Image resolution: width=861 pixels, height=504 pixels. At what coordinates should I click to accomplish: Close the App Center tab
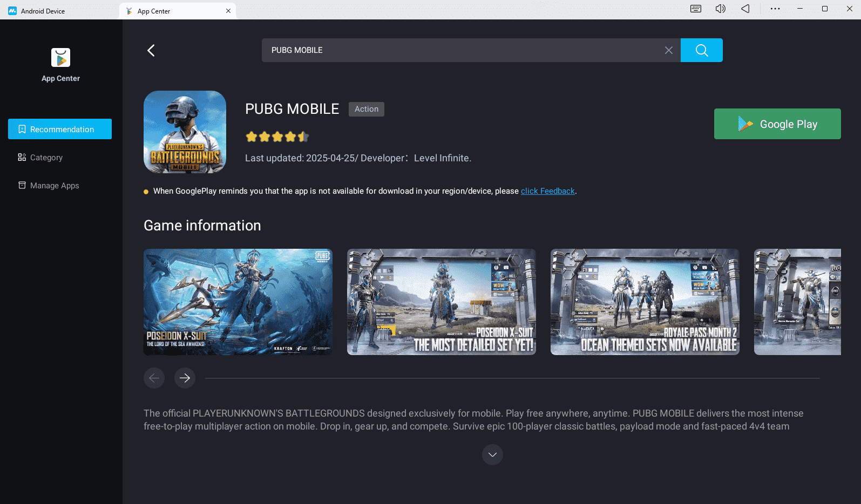(228, 11)
